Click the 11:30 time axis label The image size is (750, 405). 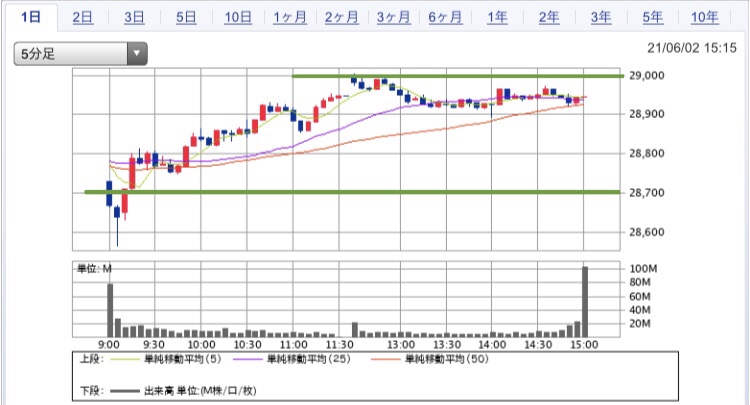[x=340, y=345]
